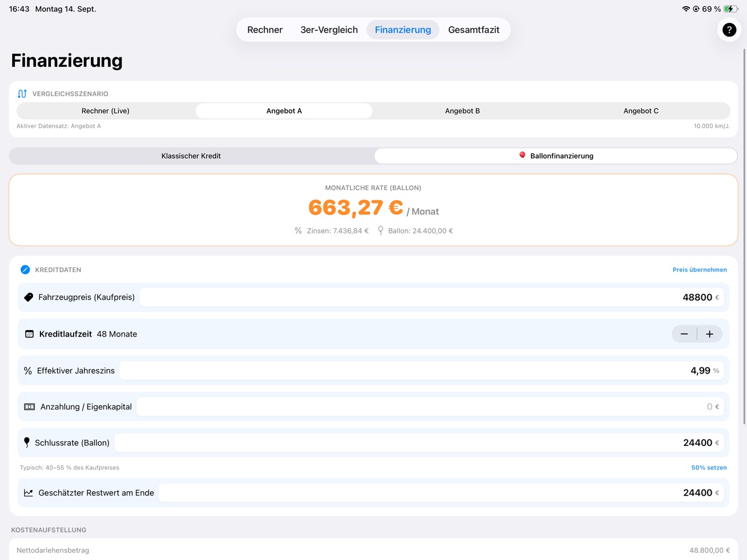The width and height of the screenshot is (747, 560).
Task: Decrease Kreditlaufzeit with the minus button
Action: pos(684,334)
